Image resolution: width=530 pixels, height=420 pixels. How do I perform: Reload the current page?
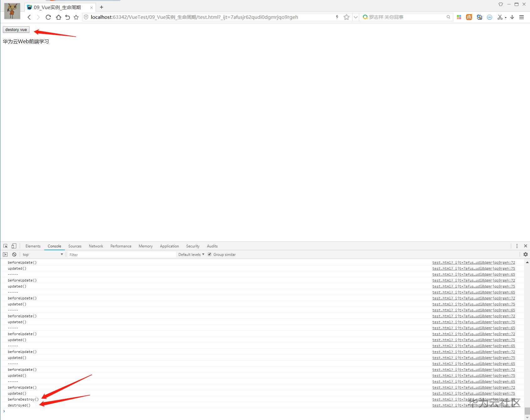pyautogui.click(x=48, y=17)
